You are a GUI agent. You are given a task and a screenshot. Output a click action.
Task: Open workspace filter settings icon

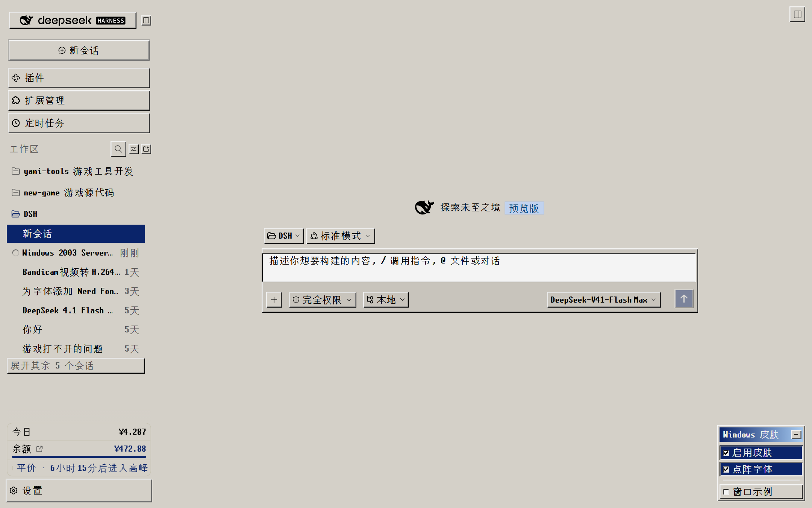pyautogui.click(x=134, y=149)
